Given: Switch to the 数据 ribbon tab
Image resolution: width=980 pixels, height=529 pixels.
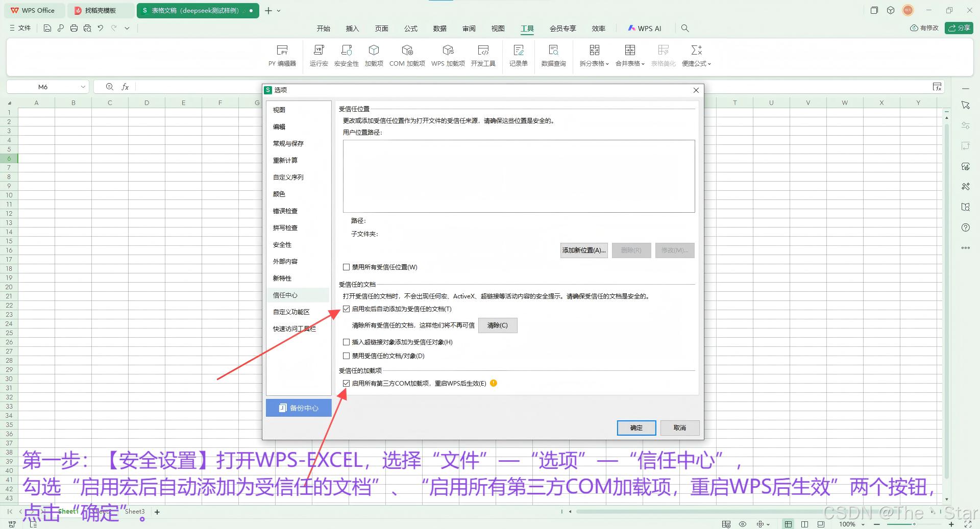Looking at the screenshot, I should pyautogui.click(x=440, y=29).
